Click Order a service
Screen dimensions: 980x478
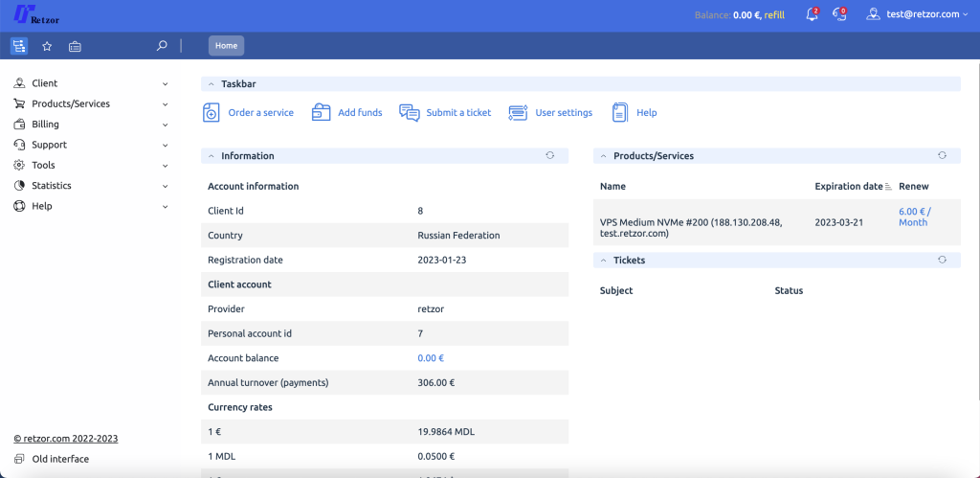click(x=249, y=113)
